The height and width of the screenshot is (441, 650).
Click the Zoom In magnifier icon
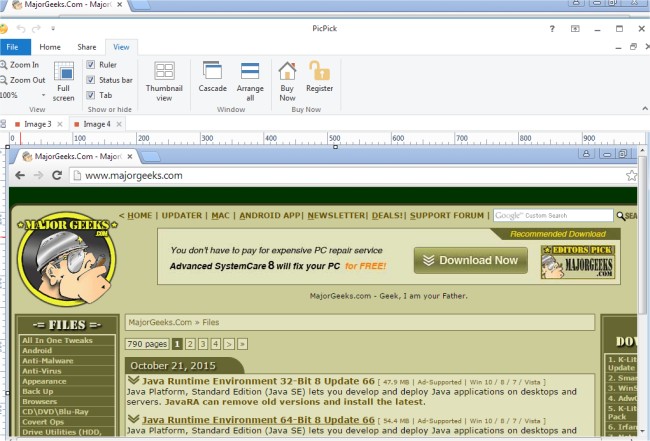3,65
